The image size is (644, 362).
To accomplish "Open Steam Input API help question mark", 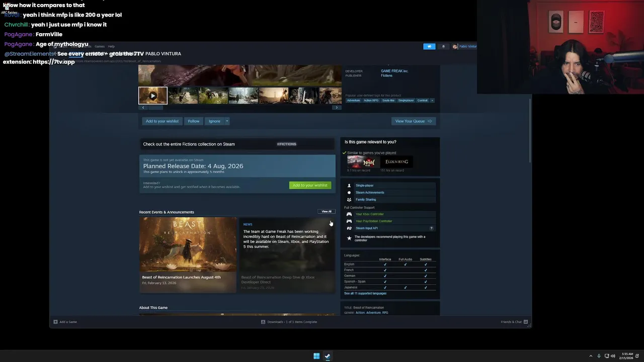I will coord(431,228).
